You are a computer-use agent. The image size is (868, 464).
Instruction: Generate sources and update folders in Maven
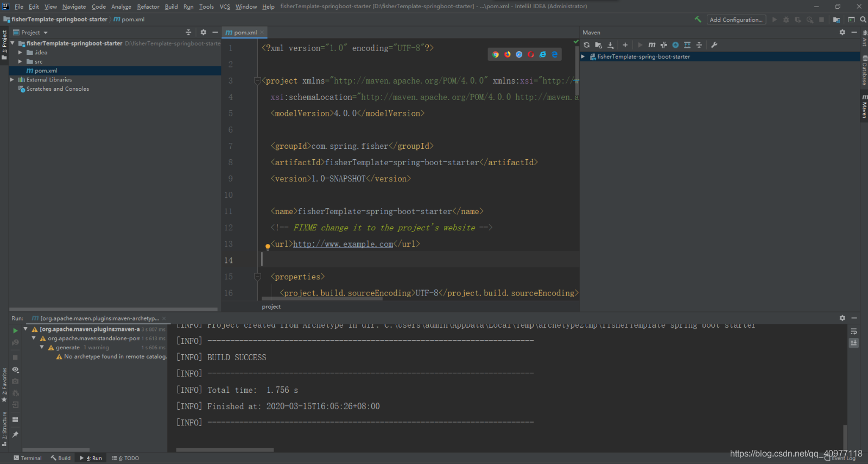tap(598, 45)
